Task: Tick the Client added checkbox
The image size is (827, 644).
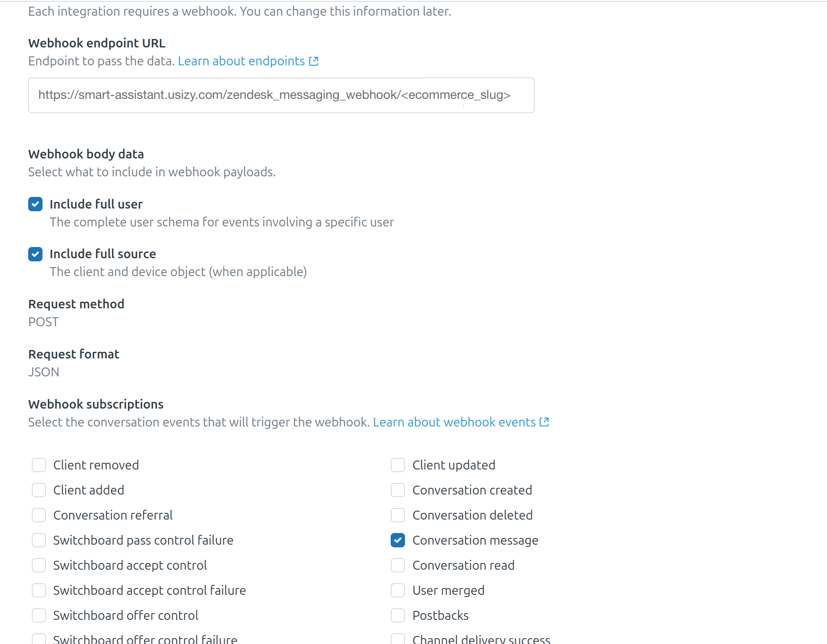Action: pyautogui.click(x=39, y=490)
